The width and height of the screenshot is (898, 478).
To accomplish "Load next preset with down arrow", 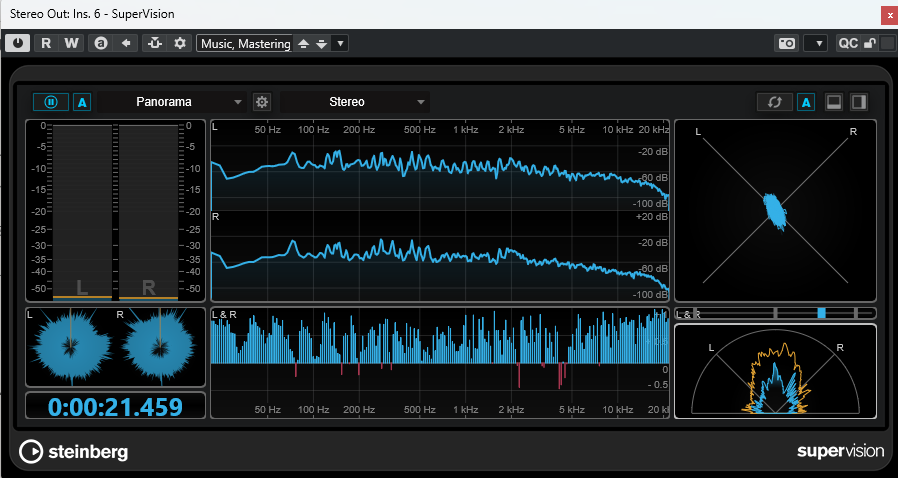I will (x=320, y=43).
